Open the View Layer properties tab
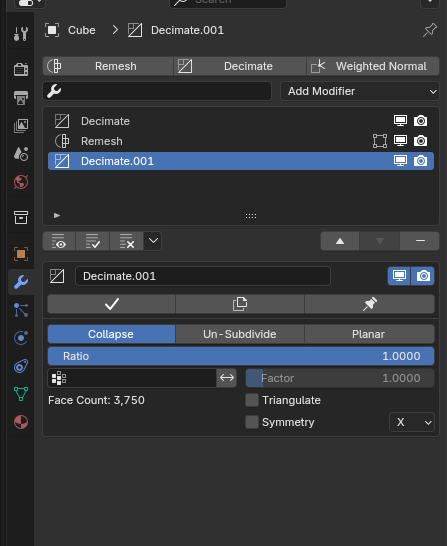Screen dimensions: 447x546 21,126
